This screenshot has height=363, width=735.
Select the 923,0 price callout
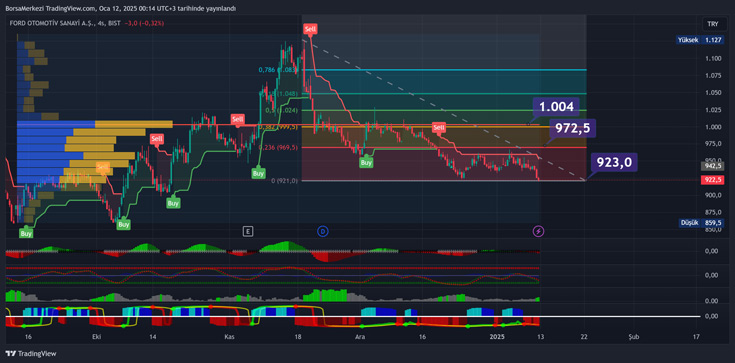614,162
